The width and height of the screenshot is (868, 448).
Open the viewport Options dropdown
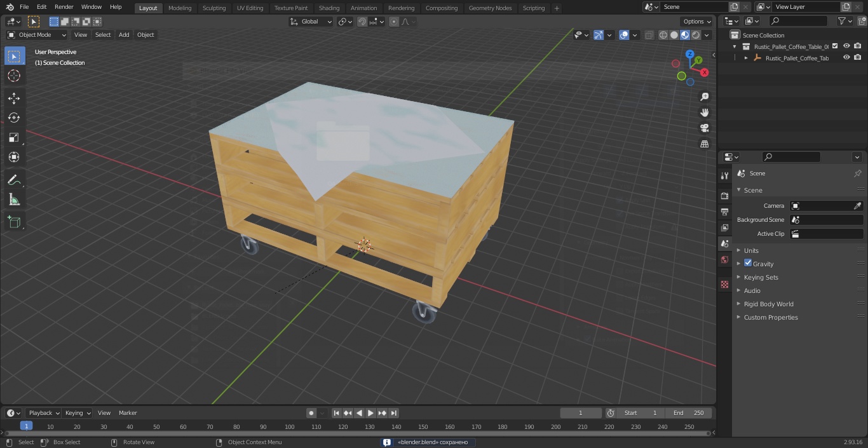click(x=697, y=22)
